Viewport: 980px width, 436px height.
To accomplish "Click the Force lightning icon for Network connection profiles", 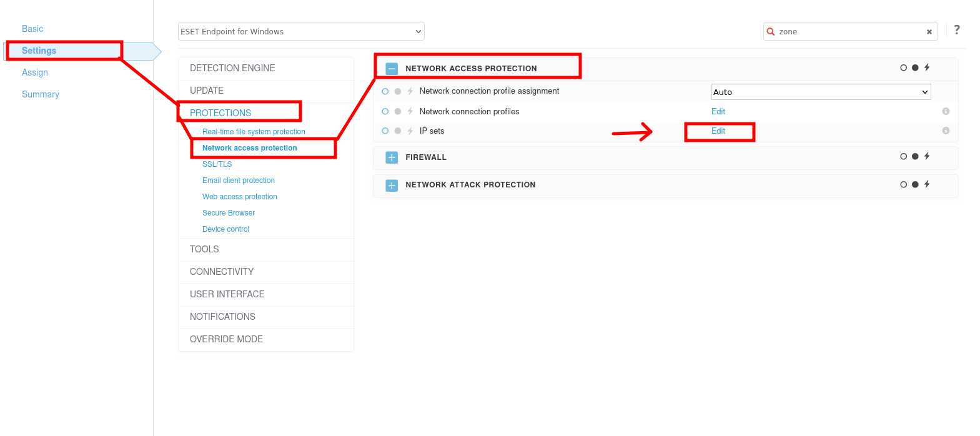I will (410, 111).
